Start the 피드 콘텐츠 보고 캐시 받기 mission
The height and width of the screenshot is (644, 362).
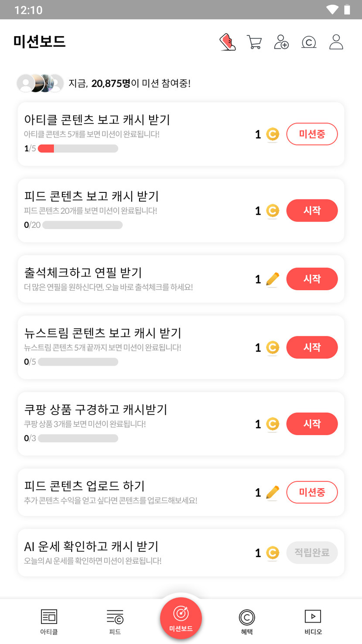point(312,211)
